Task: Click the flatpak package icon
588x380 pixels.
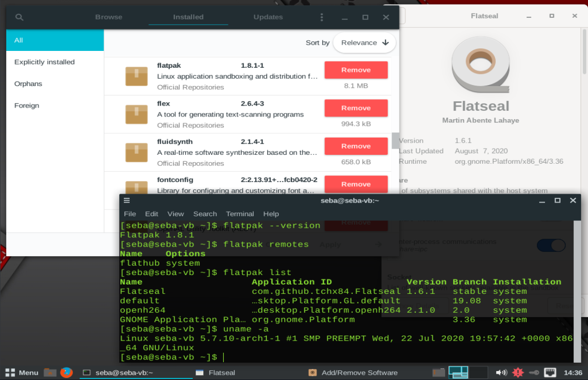Action: coord(136,76)
